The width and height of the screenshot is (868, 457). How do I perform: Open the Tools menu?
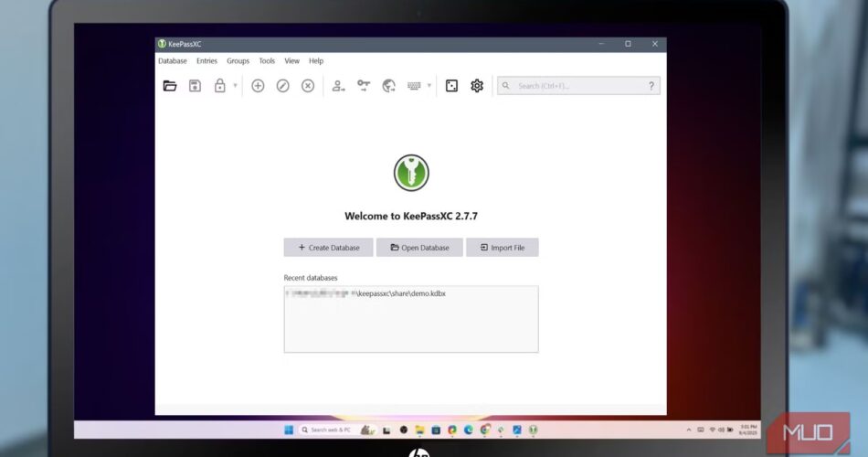click(267, 61)
